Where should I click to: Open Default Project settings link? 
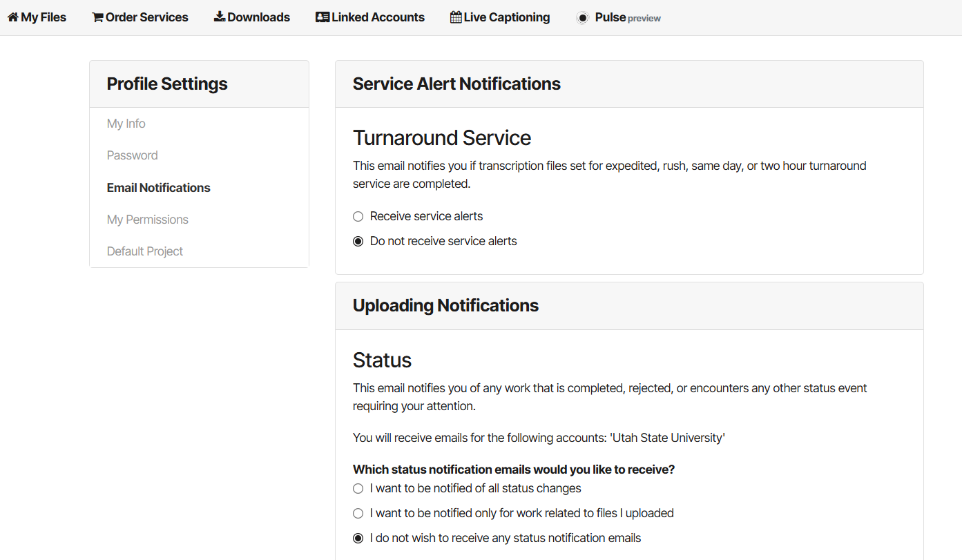coord(145,251)
